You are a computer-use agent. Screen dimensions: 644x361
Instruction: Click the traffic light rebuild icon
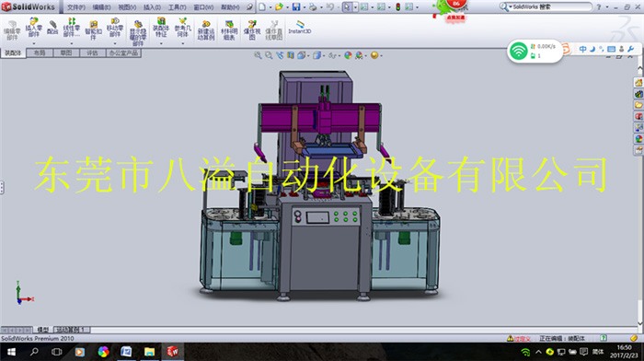[x=398, y=6]
